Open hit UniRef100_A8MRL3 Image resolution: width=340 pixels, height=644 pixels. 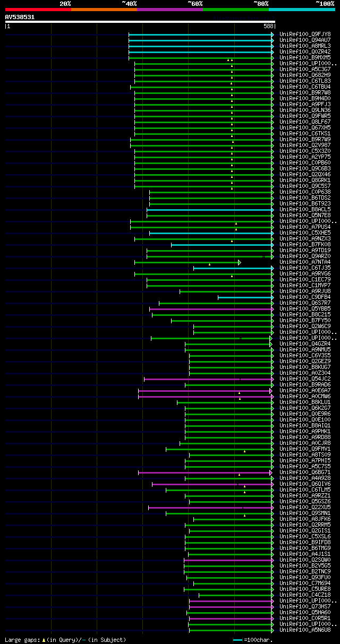tap(305, 46)
